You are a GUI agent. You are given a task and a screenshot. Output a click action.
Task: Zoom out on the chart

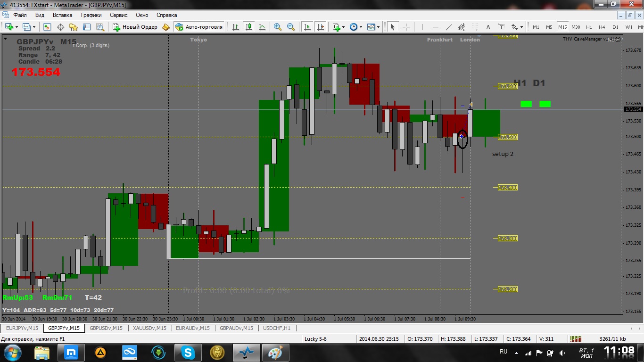click(x=291, y=27)
